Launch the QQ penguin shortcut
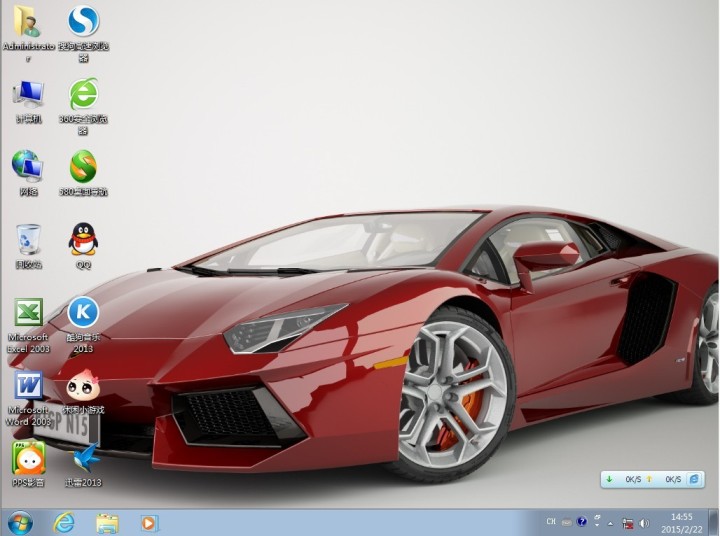720x536 pixels. (x=83, y=239)
